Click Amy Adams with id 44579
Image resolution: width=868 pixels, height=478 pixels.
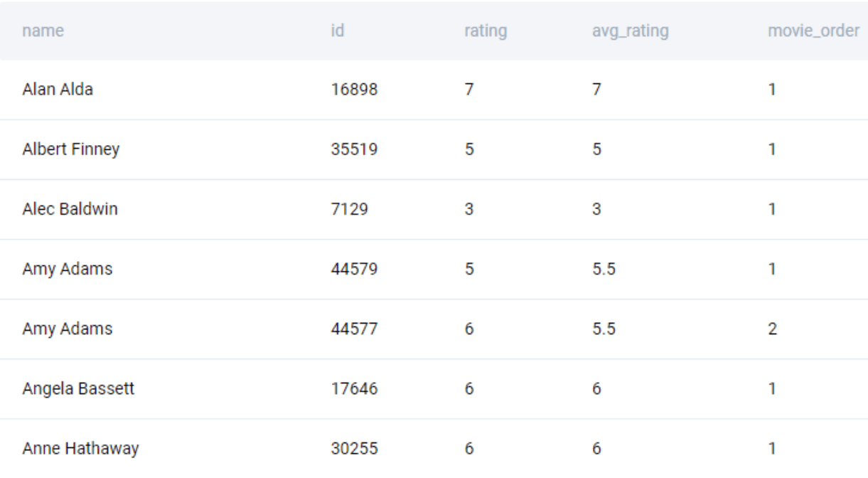pos(68,269)
